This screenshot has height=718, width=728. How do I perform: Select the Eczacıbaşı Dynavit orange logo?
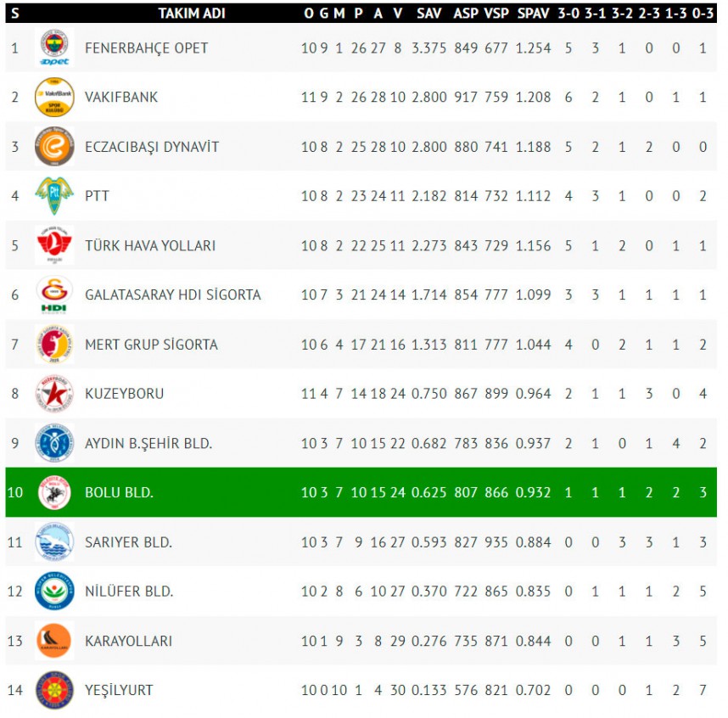click(54, 147)
